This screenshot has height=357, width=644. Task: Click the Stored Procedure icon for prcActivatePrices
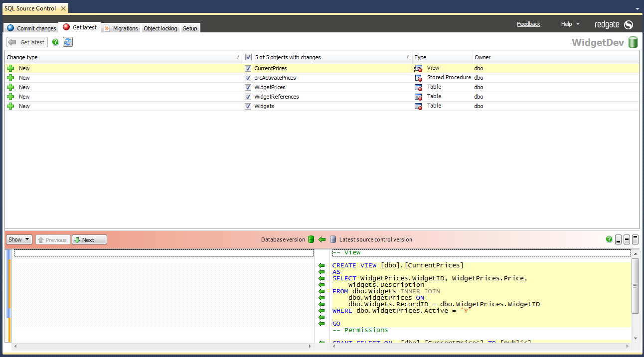click(x=418, y=78)
